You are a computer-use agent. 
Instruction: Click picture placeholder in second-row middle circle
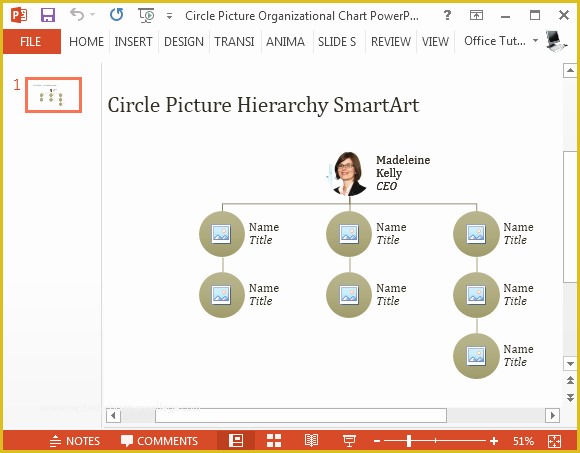click(349, 295)
